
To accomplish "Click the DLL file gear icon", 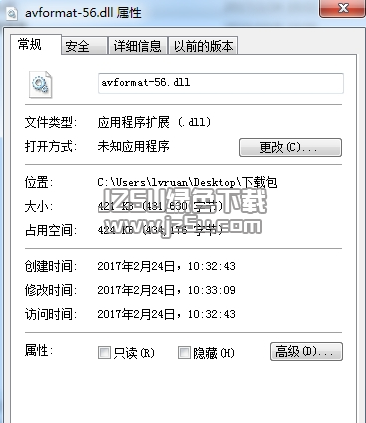I will pyautogui.click(x=40, y=84).
